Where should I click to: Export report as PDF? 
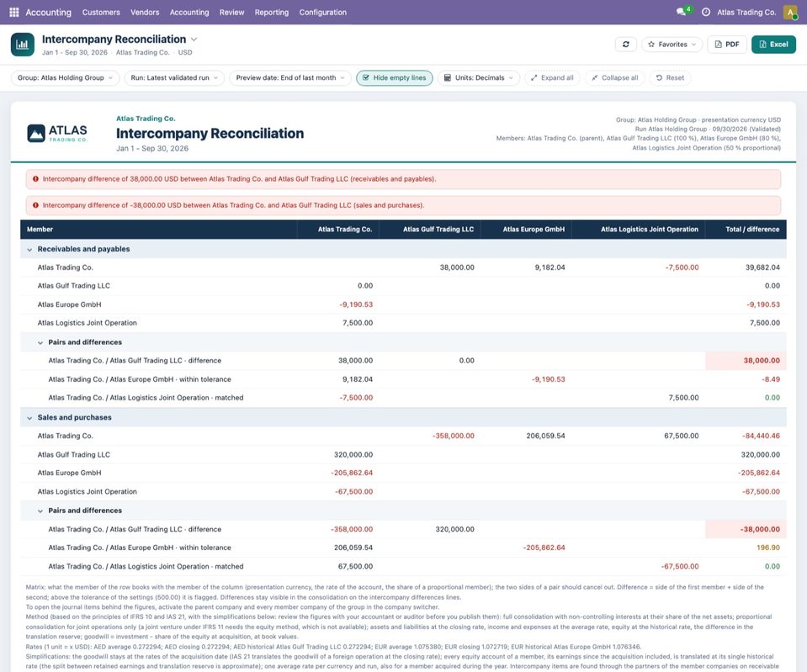coord(727,45)
